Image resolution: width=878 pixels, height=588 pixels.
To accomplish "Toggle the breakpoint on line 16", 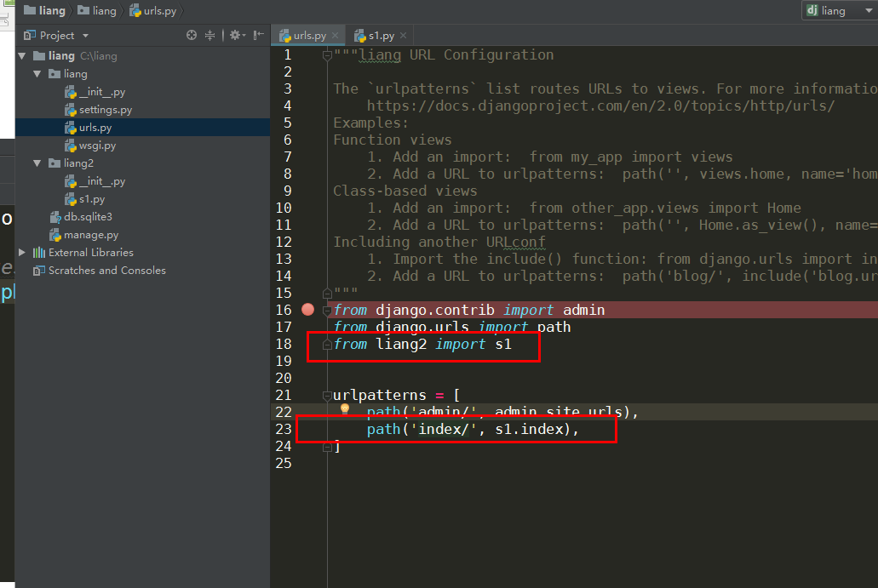I will tap(308, 310).
